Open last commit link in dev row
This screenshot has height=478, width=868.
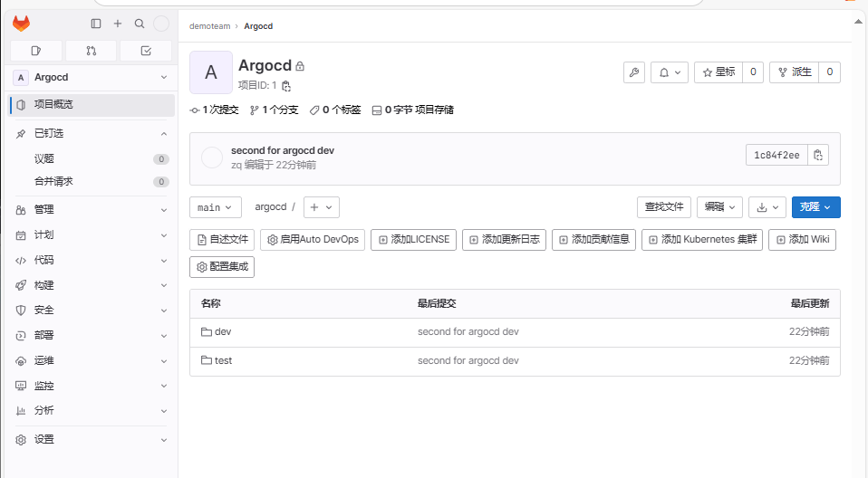tap(468, 332)
